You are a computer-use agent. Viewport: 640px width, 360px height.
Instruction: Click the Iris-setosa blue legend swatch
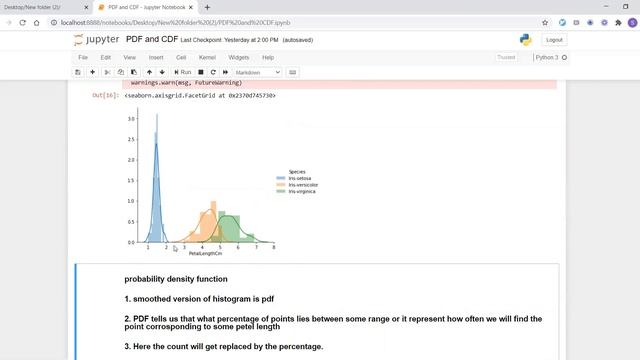280,178
